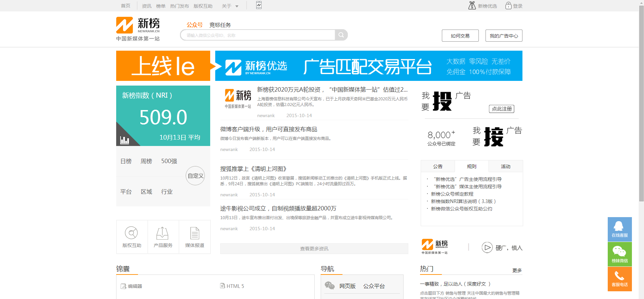Open 产品服务 box icon
The height and width of the screenshot is (299, 644).
click(x=163, y=233)
